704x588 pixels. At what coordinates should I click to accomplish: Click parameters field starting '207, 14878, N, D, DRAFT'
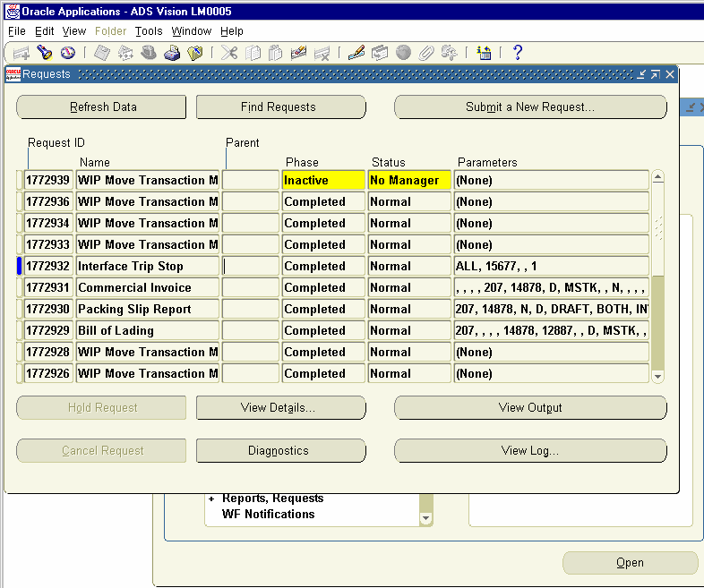pos(552,309)
